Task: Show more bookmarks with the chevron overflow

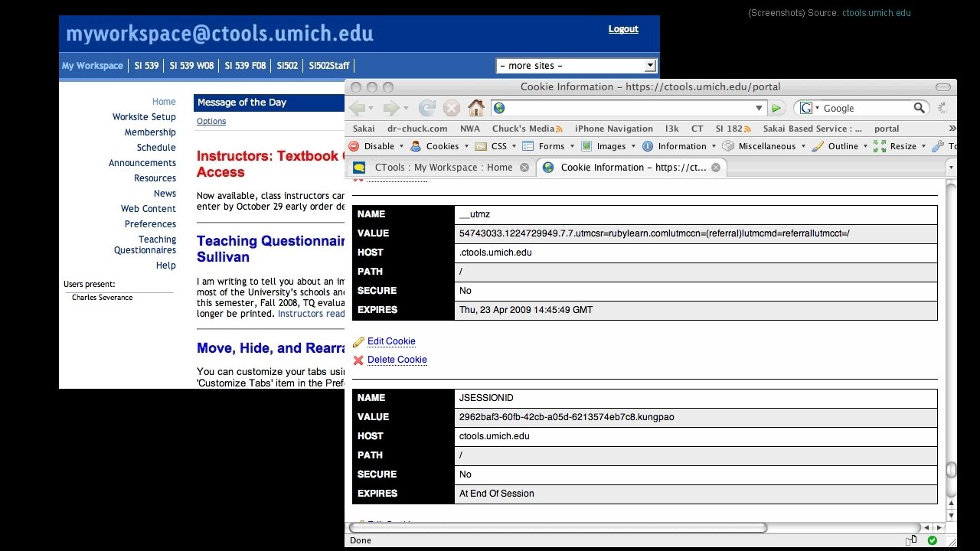Action: tap(952, 129)
